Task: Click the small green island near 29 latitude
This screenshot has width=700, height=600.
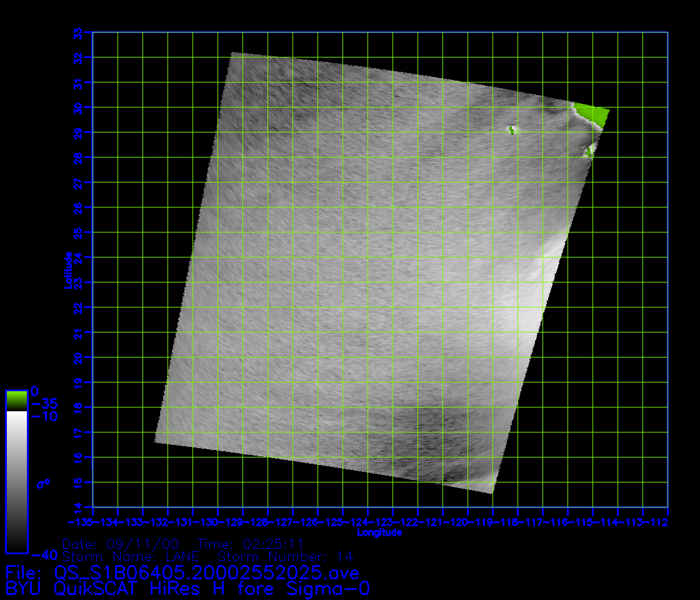Action: point(512,130)
